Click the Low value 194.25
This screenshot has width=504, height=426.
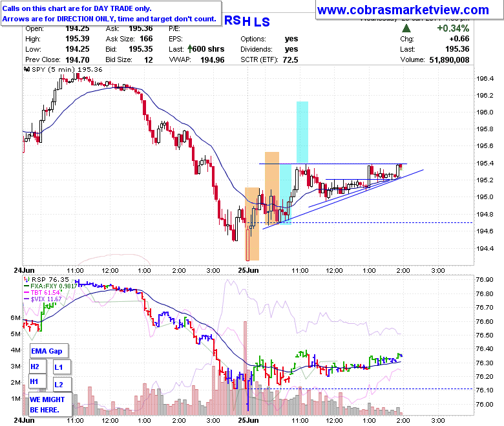(78, 49)
